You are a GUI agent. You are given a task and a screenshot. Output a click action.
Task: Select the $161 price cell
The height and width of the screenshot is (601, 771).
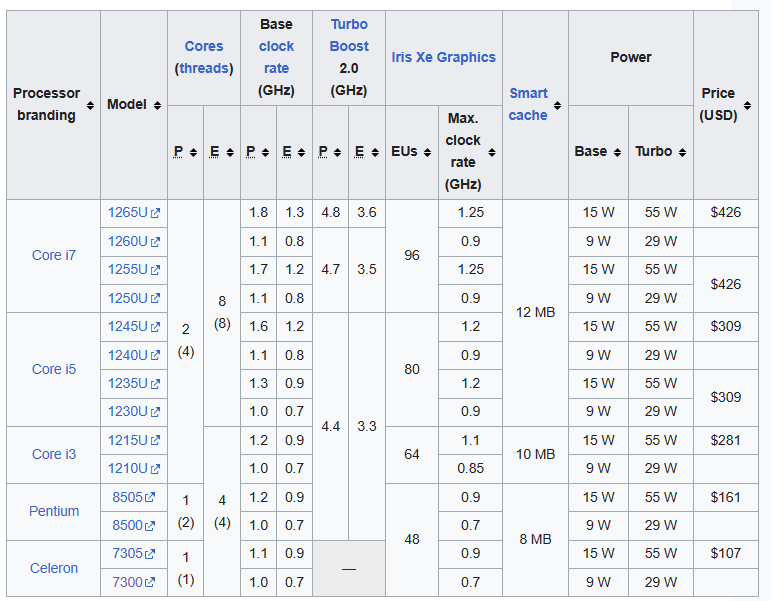coord(726,497)
